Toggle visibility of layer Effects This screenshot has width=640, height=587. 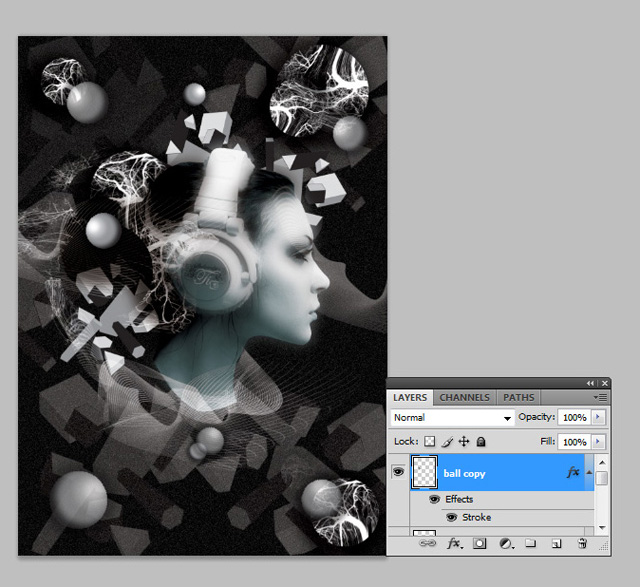pos(434,499)
